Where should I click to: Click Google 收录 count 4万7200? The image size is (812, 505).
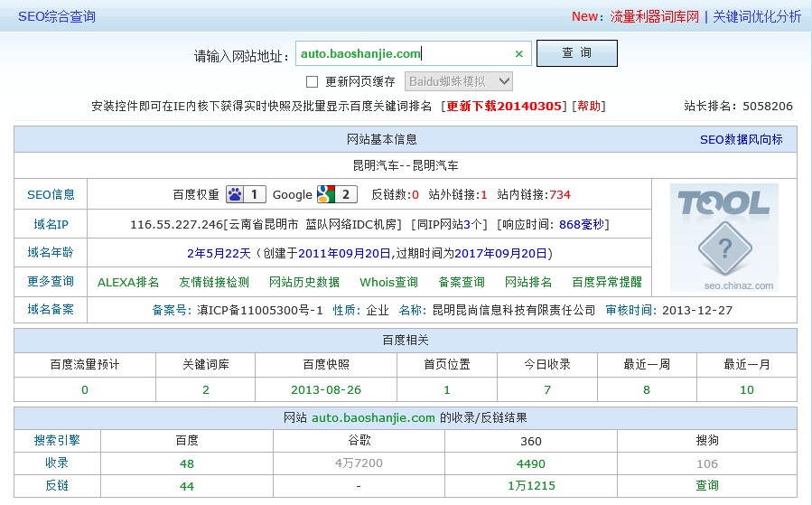(x=359, y=463)
